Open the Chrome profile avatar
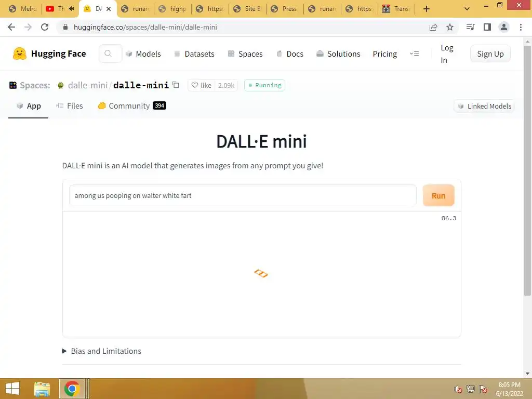The height and width of the screenshot is (399, 532). click(x=504, y=27)
